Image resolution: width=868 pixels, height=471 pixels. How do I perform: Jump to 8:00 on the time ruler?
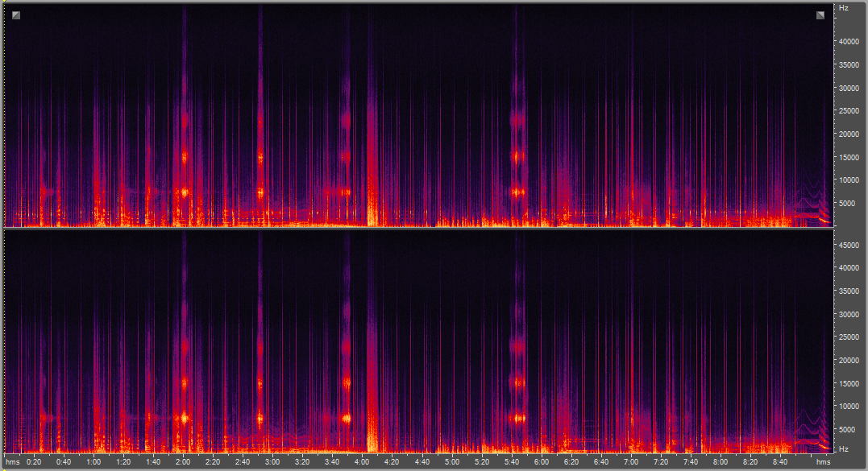point(721,462)
